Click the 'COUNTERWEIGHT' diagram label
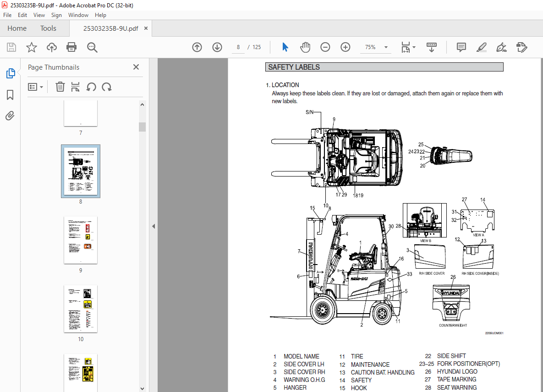 point(453,326)
